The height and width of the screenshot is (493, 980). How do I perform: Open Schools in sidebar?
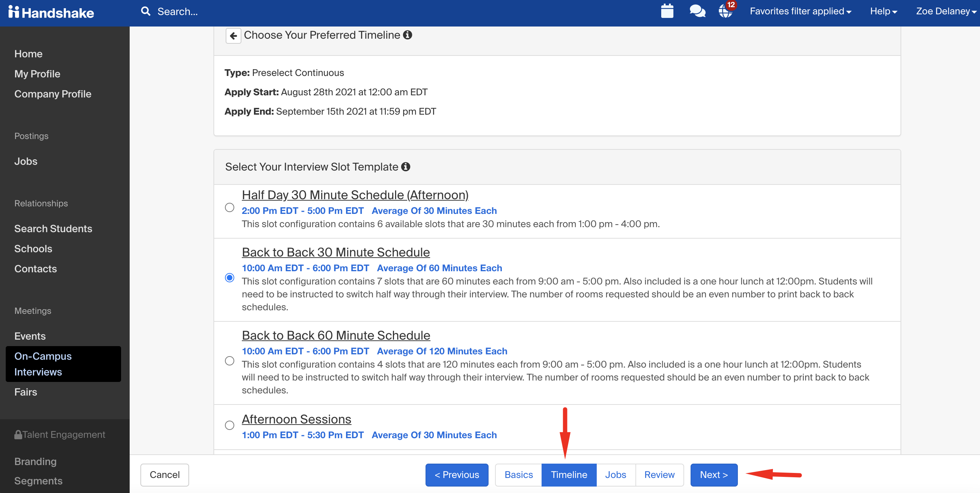(x=33, y=249)
